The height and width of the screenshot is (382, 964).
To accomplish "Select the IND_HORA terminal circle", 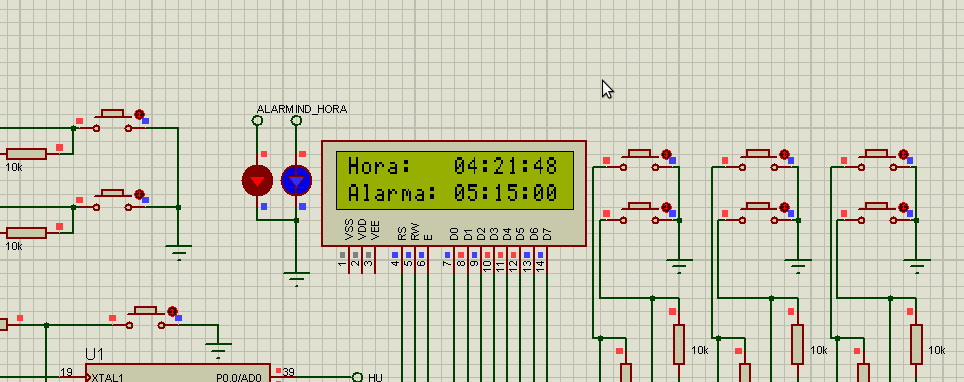I will (296, 121).
